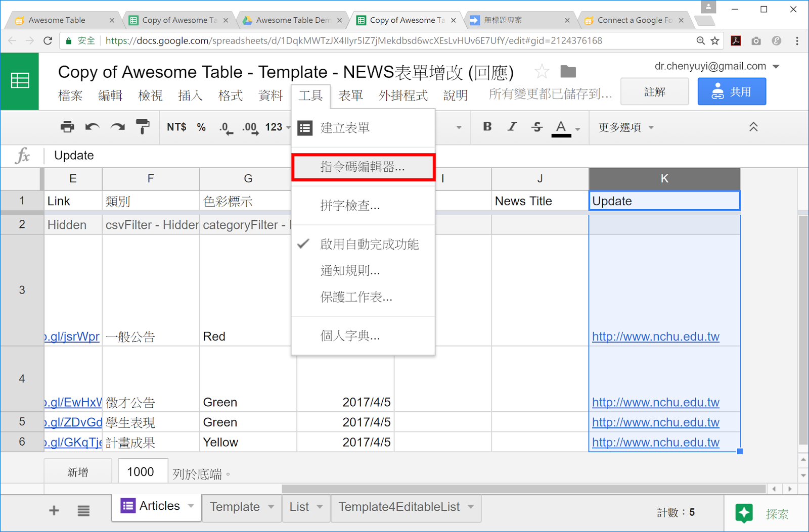Bookmark this page with star icon

tap(714, 41)
